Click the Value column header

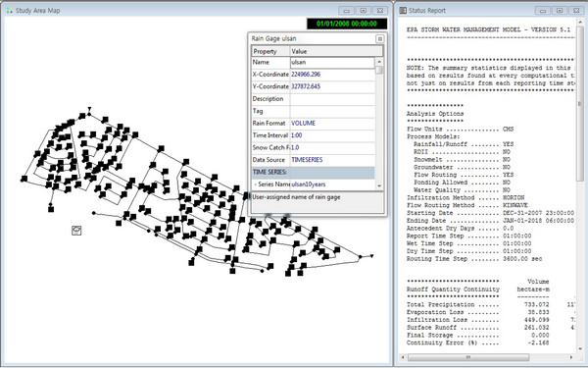pyautogui.click(x=336, y=51)
